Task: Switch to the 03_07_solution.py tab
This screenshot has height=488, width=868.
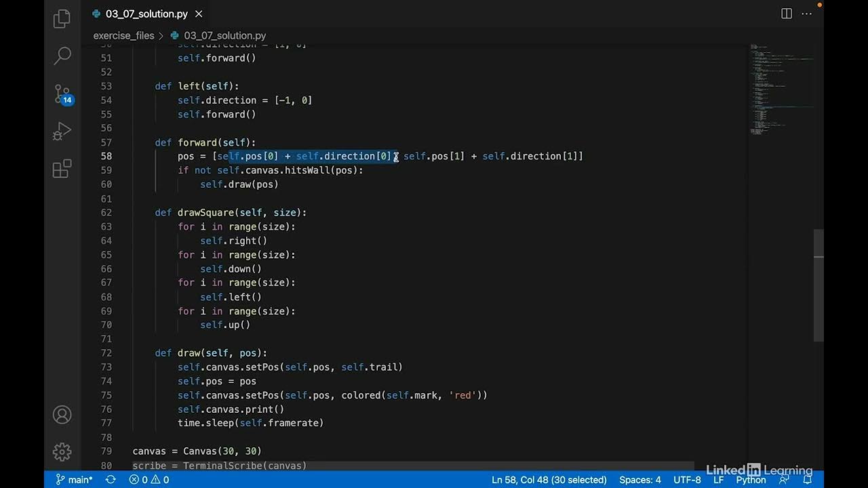Action: (x=146, y=14)
